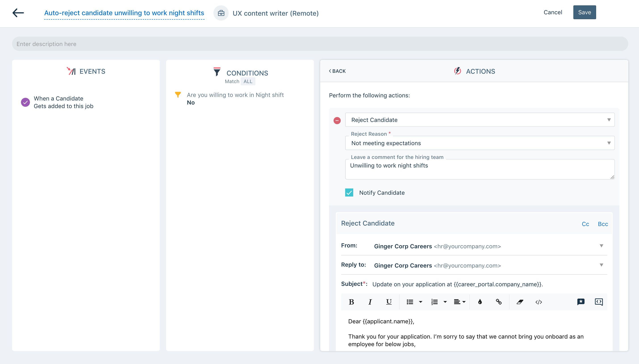639x364 pixels.
Task: Select the 'When a Candidate' event
Action: (x=63, y=102)
